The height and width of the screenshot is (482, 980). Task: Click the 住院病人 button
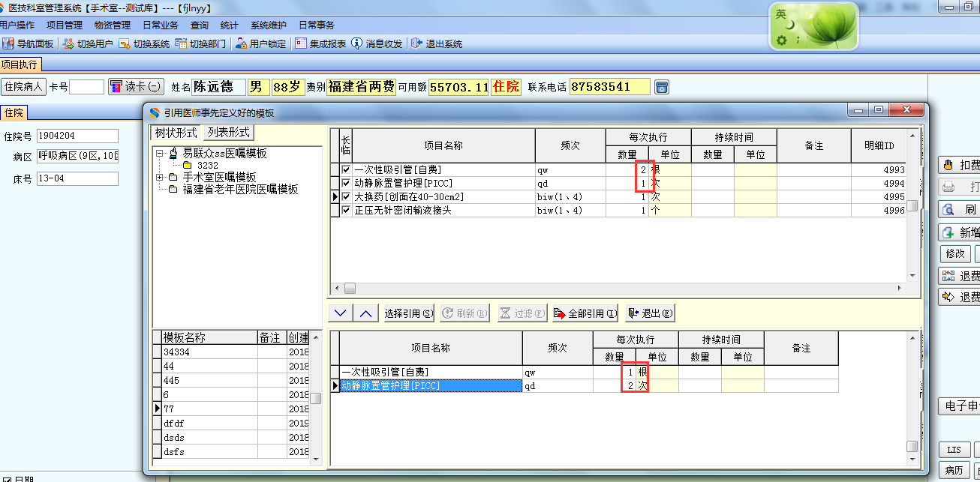[x=23, y=87]
